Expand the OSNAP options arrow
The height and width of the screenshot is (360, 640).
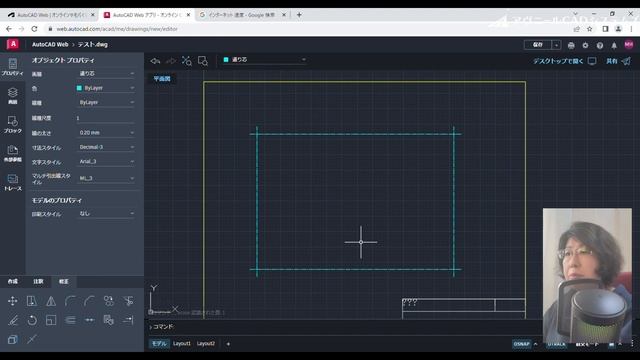(536, 344)
